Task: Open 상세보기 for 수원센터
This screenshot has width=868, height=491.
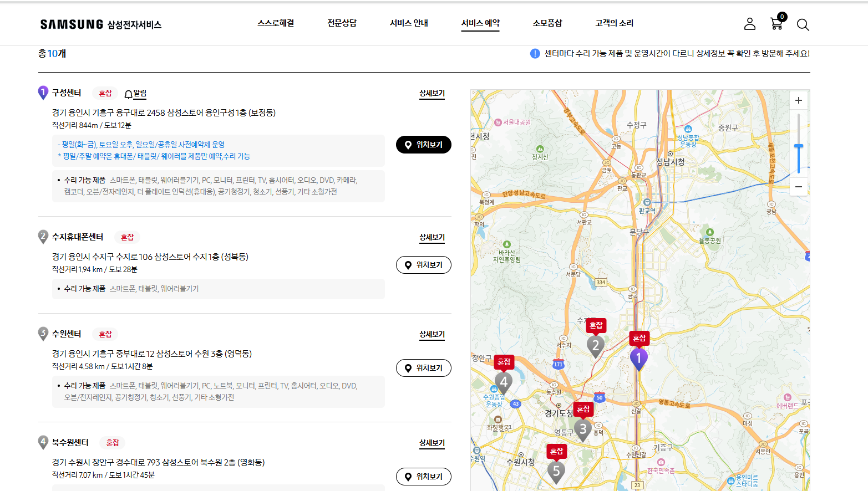Action: click(432, 335)
